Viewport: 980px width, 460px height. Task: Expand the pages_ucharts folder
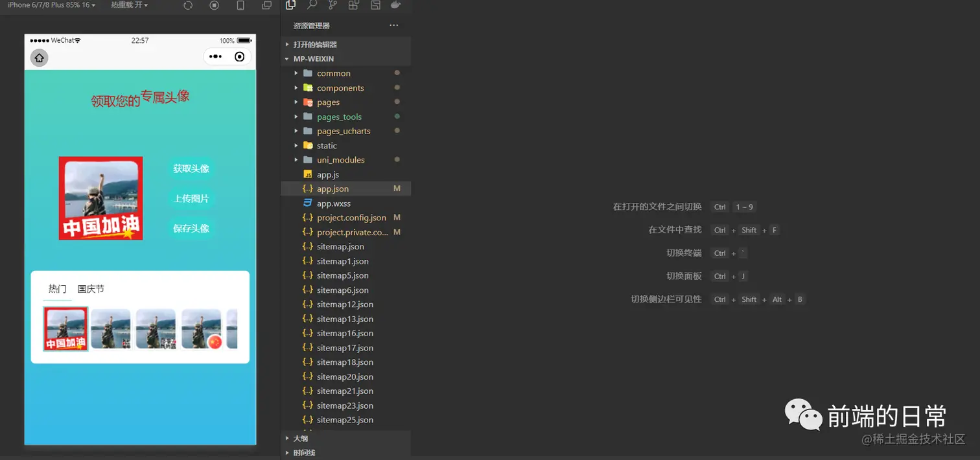tap(346, 131)
